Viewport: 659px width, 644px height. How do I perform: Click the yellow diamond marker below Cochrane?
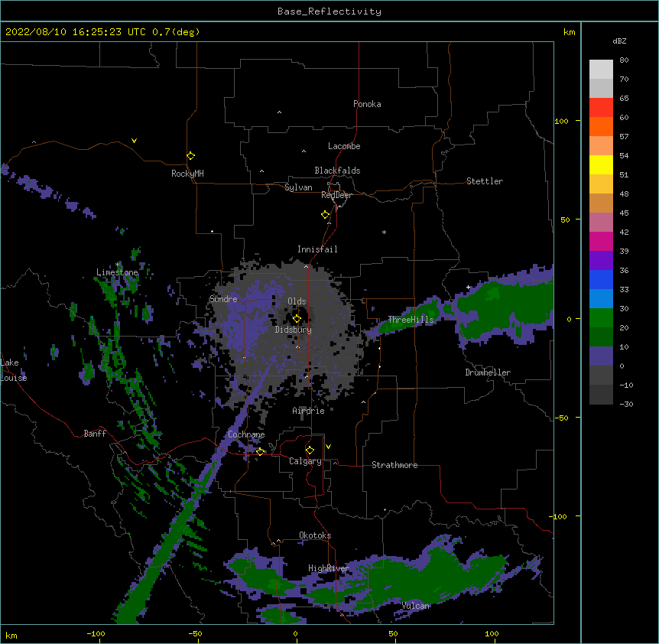pos(260,452)
